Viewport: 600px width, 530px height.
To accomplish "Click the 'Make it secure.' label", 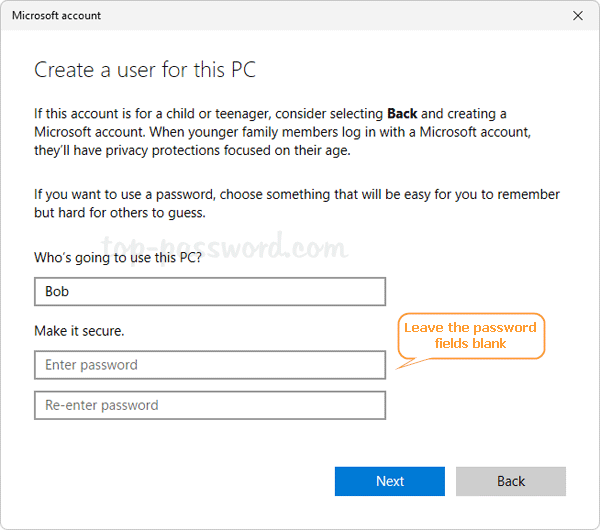I will point(79,330).
